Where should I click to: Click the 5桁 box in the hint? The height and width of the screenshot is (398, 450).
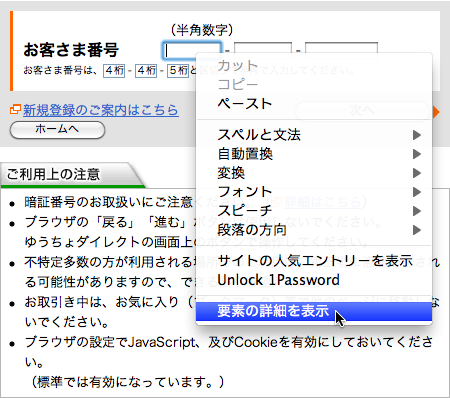point(178,71)
